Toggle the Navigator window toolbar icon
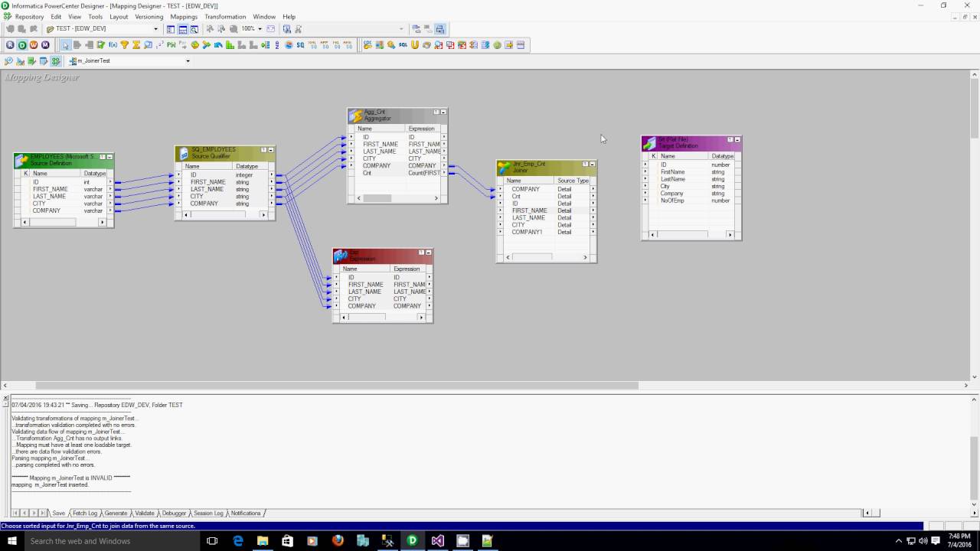Image resolution: width=980 pixels, height=551 pixels. [x=171, y=29]
